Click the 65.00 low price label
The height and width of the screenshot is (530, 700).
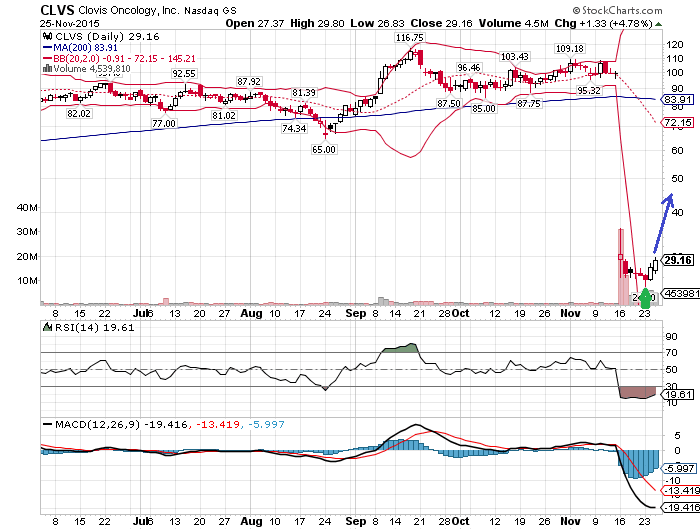pyautogui.click(x=324, y=150)
